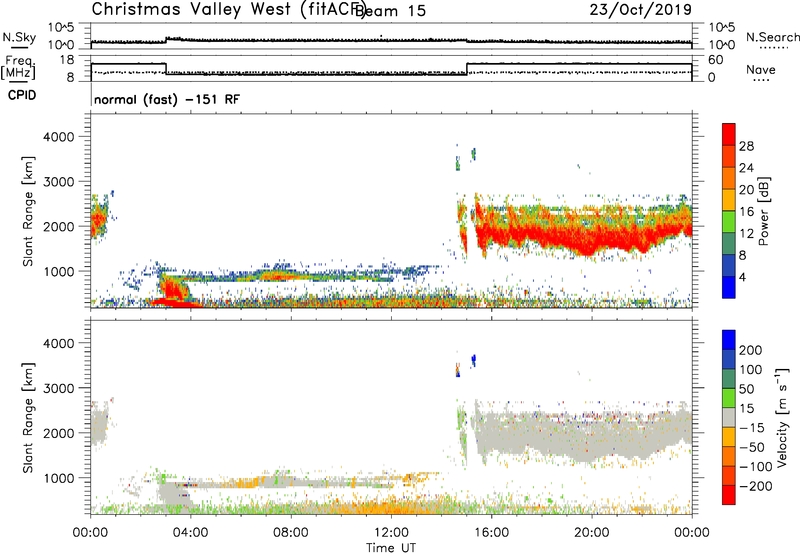Click the "3000" tick of the velocity panel

point(59,388)
